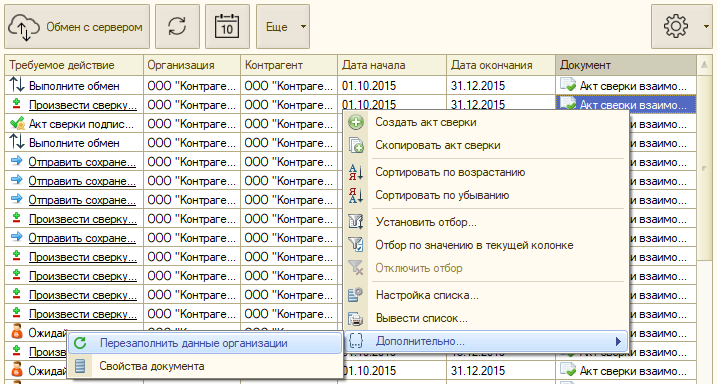
Task: Click the exchange arrows icon in first row
Action: click(x=17, y=85)
